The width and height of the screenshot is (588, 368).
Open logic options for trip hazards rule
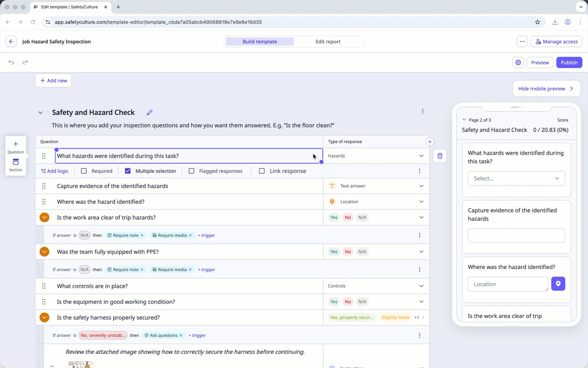click(x=419, y=235)
